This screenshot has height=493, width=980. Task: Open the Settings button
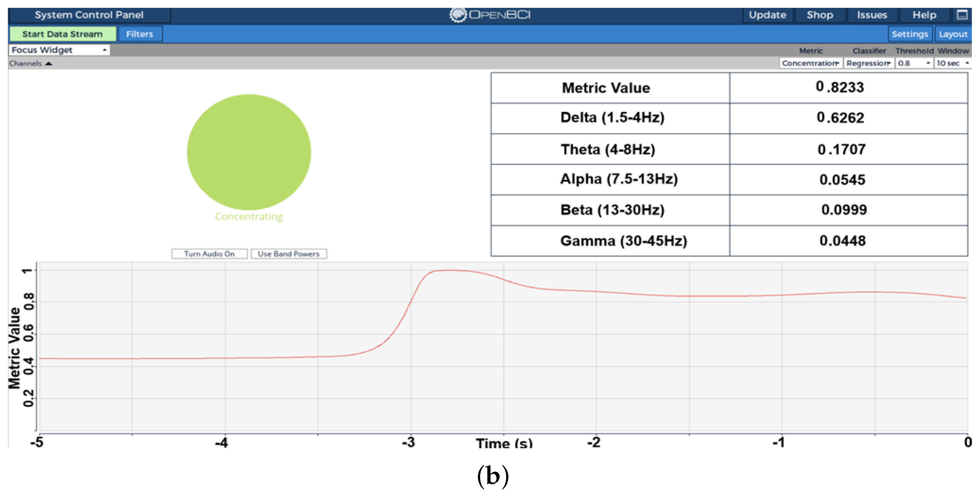909,34
